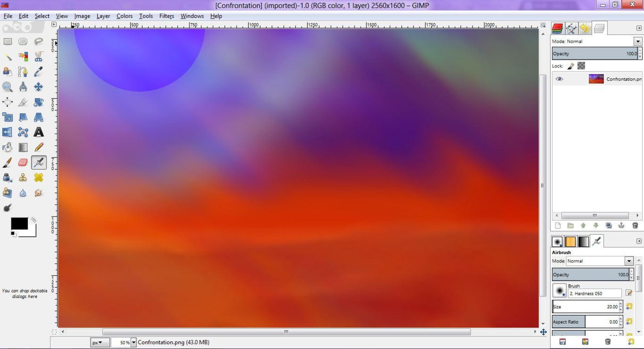644x349 pixels.
Task: Click the edit brush button beside Hardness 050
Action: tap(629, 293)
